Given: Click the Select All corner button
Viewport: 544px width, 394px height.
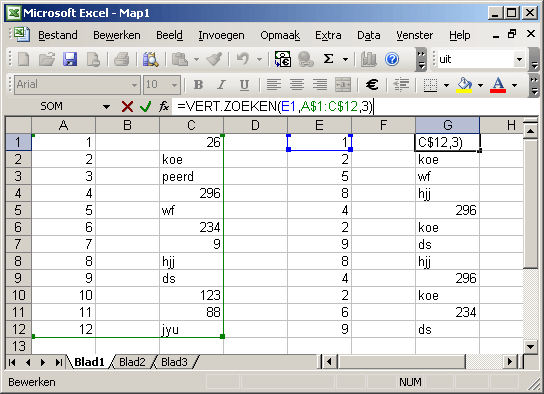Looking at the screenshot, I should coord(18,125).
